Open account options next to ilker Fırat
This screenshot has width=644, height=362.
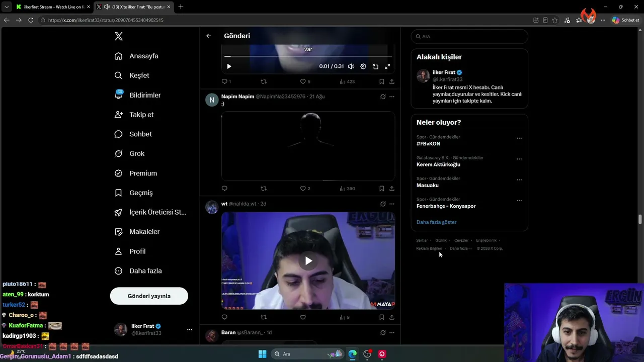click(190, 330)
